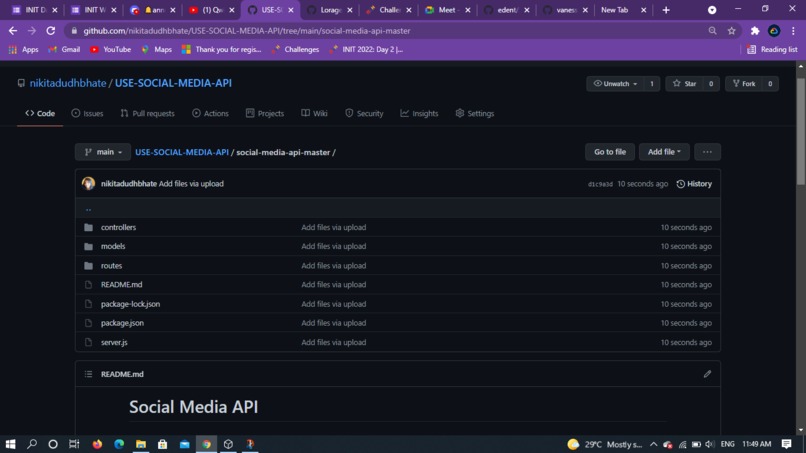Expand the Add file dropdown
The image size is (806, 453).
[x=664, y=152]
